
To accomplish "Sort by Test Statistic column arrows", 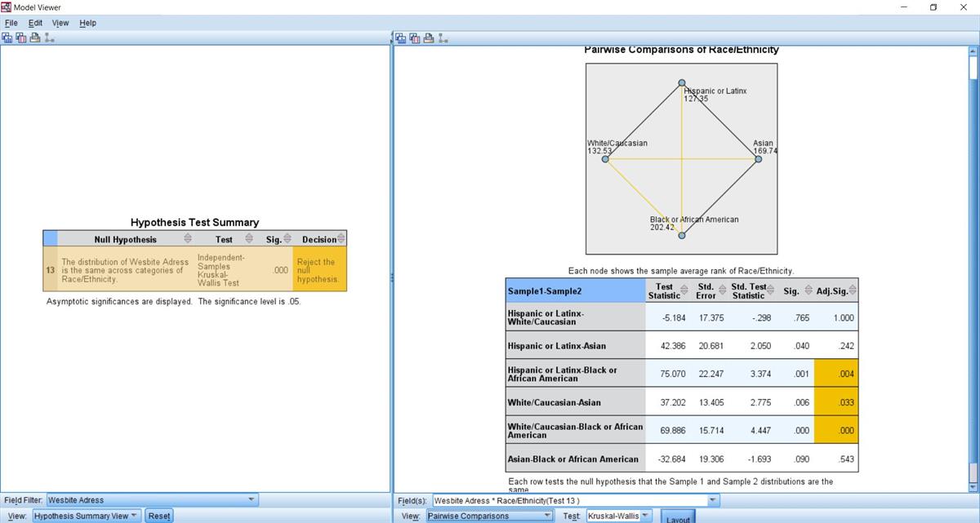I will (685, 290).
